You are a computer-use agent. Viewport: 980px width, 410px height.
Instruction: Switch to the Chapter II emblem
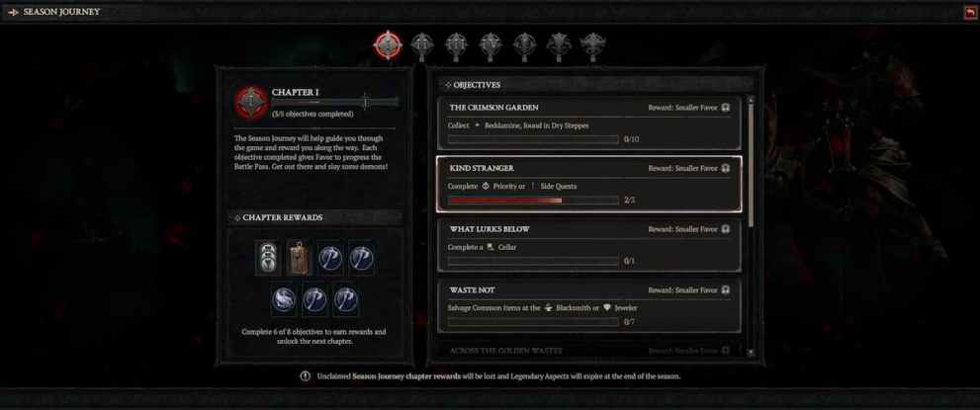(x=422, y=46)
